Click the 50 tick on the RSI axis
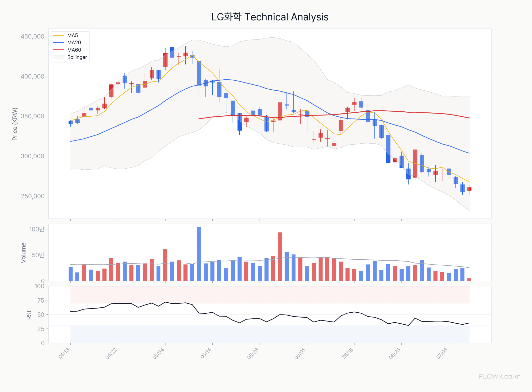 [x=41, y=315]
